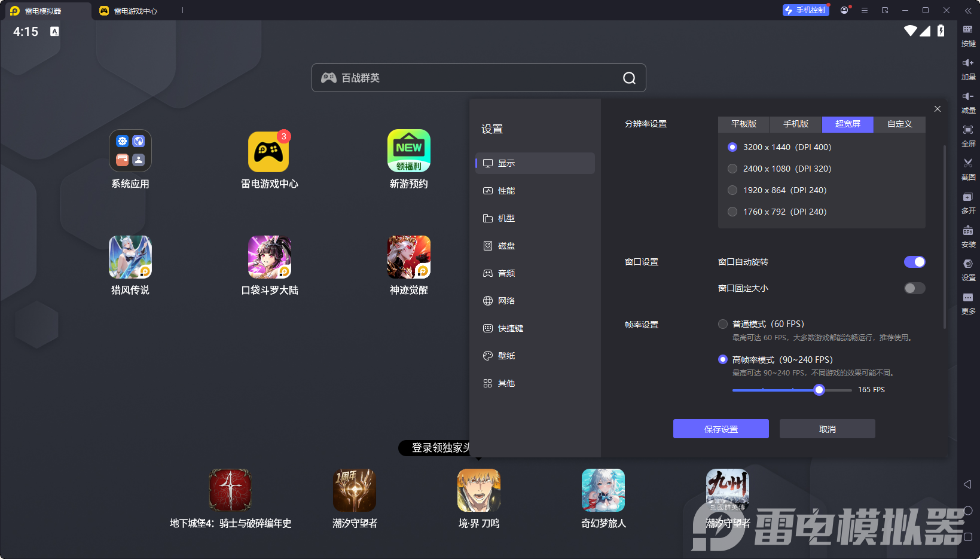Click the 百战群英 search field
The height and width of the screenshot is (559, 980).
coord(479,78)
